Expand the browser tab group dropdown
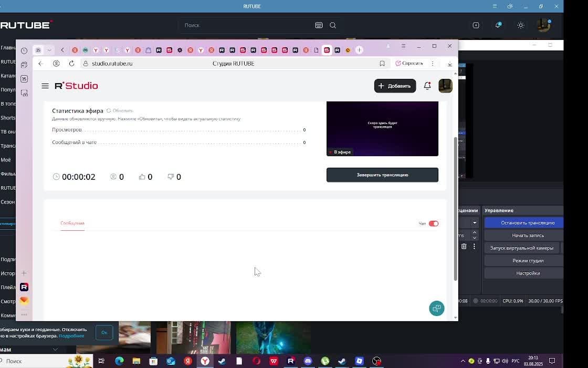Viewport: 588px width, 368px height. coord(49,50)
